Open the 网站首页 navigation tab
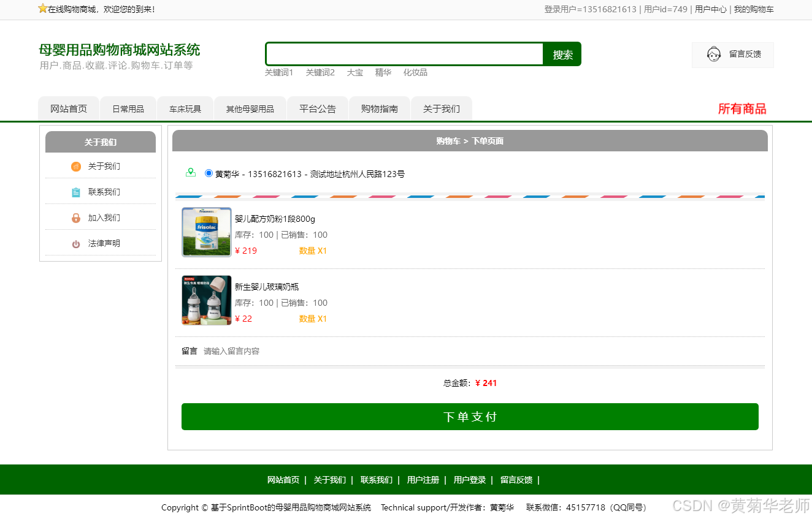This screenshot has width=812, height=519. 69,109
